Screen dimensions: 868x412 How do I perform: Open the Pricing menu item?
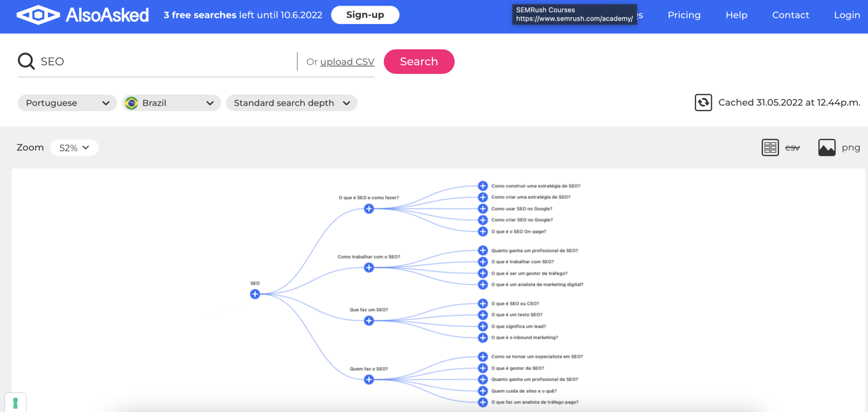(684, 15)
